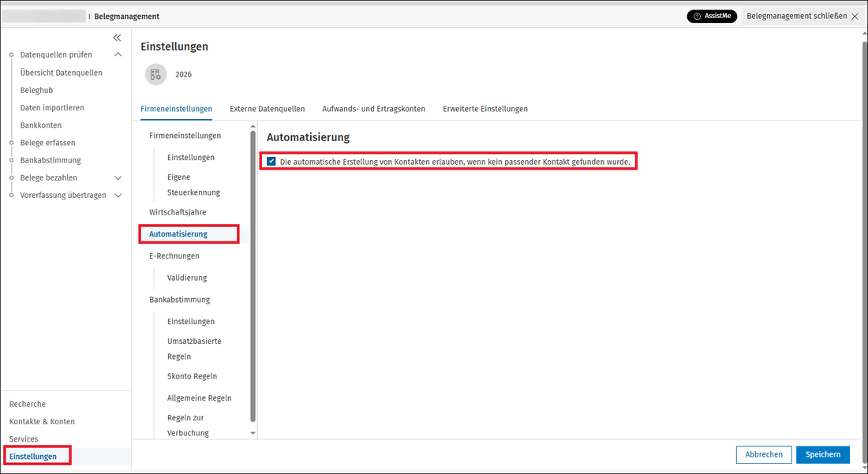The image size is (868, 474).
Task: Go to Belege erfassen
Action: 47,143
